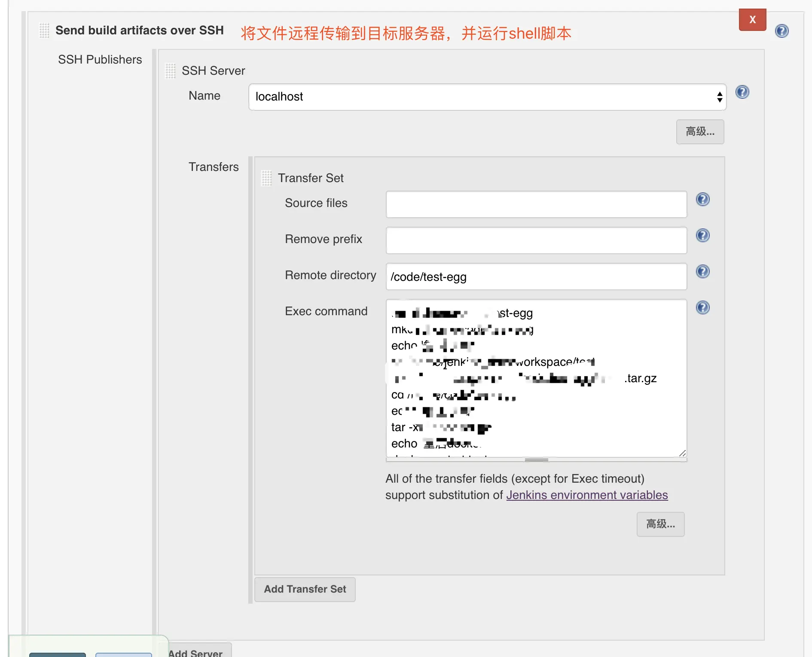Open the SSH server Name dropdown

point(487,97)
